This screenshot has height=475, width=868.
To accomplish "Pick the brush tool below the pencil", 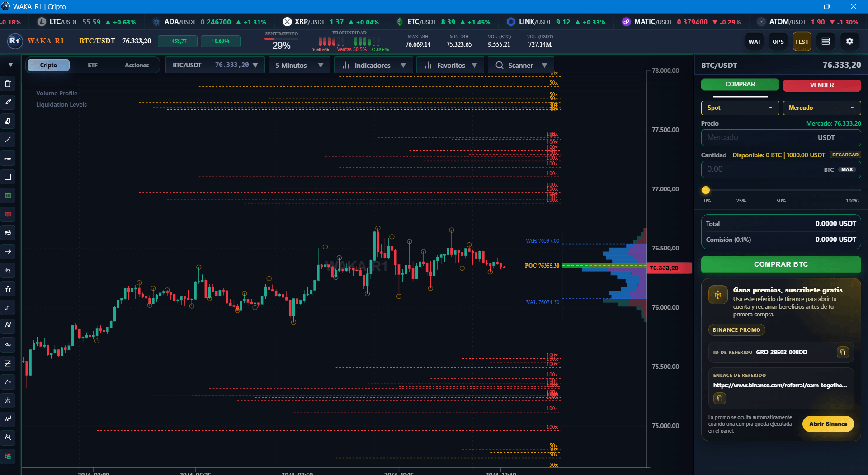I will point(8,121).
